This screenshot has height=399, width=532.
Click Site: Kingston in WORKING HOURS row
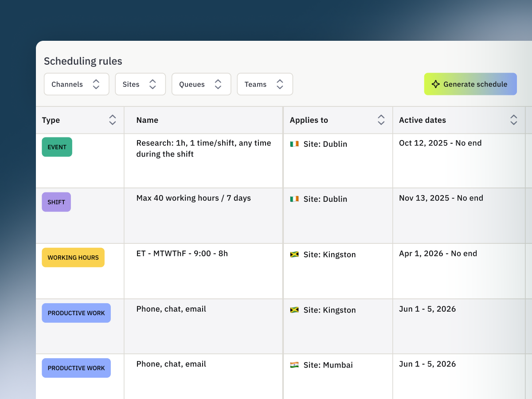click(x=330, y=254)
